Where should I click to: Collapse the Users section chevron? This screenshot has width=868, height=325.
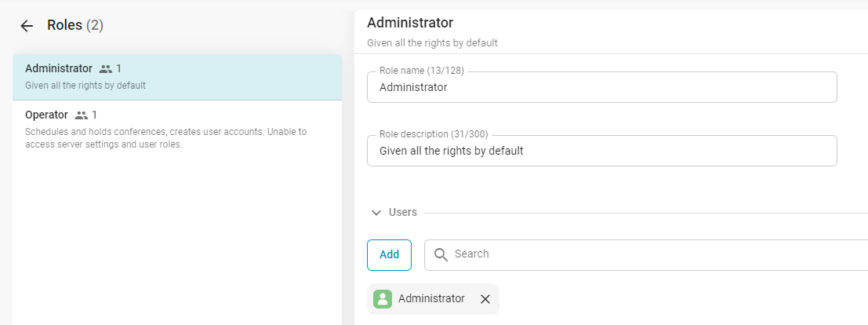coord(376,213)
